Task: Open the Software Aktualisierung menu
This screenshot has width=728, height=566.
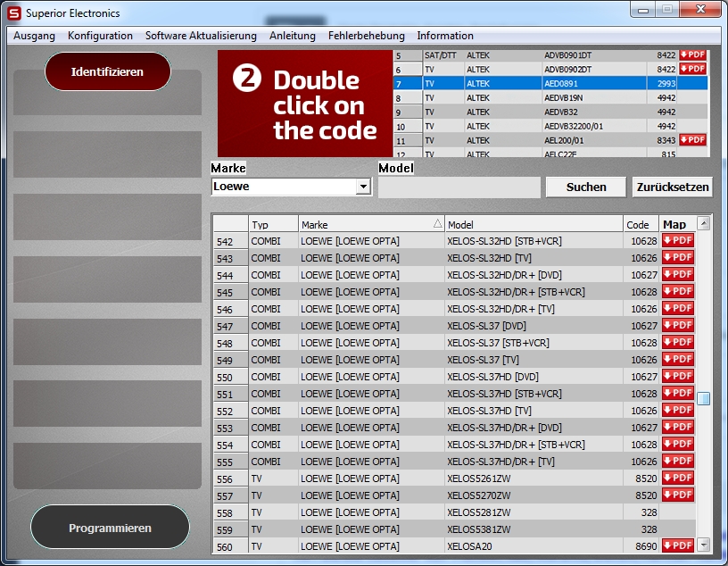Action: 201,36
